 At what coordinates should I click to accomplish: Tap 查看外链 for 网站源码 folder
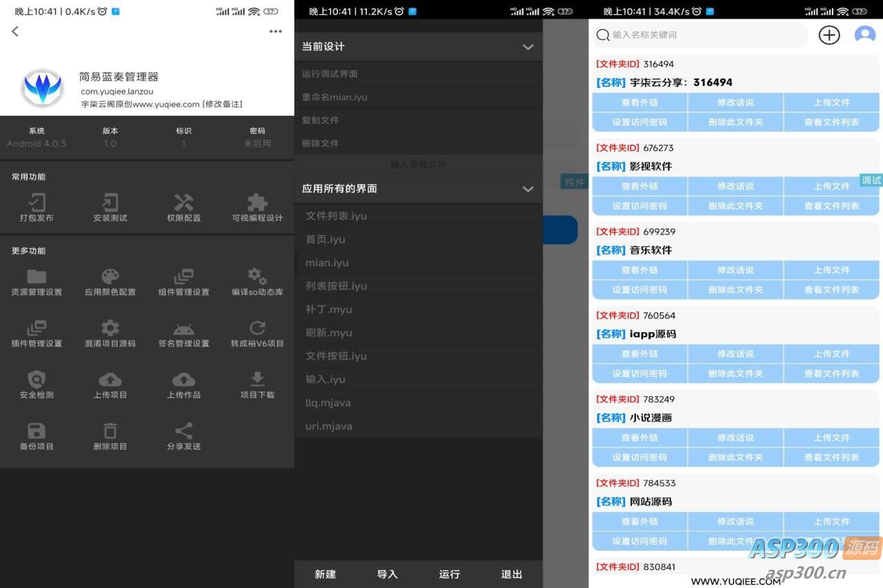639,522
